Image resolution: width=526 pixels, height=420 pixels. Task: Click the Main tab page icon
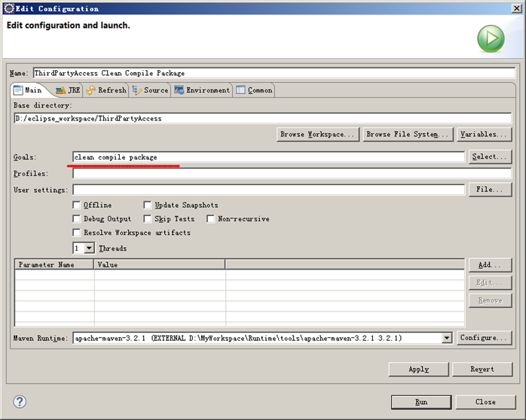pyautogui.click(x=18, y=90)
